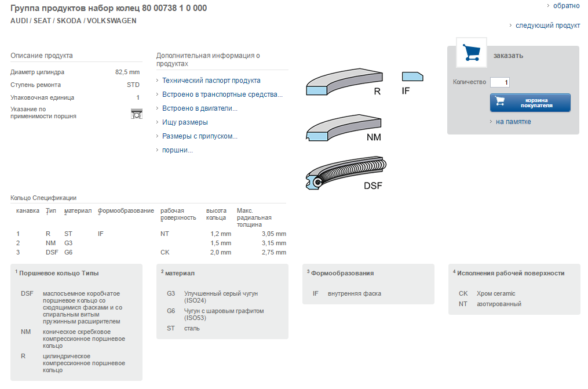Click the DSF oil ring illustration
The width and height of the screenshot is (588, 389).
tap(342, 174)
